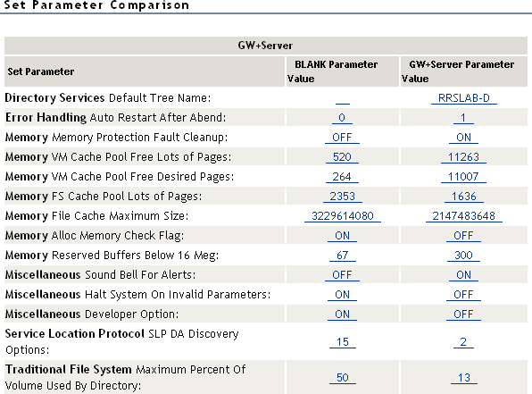Image resolution: width=532 pixels, height=394 pixels.
Task: Select SLP DA Discovery Options value 15
Action: pyautogui.click(x=343, y=342)
